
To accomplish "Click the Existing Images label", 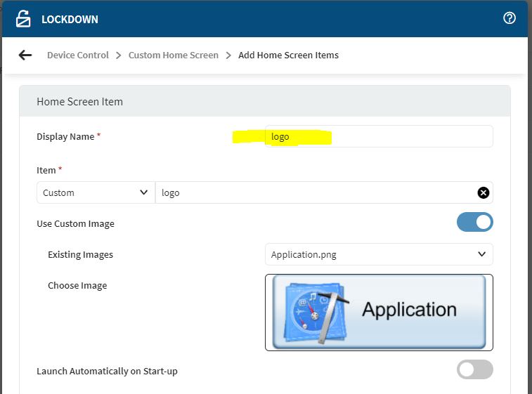I will click(80, 254).
